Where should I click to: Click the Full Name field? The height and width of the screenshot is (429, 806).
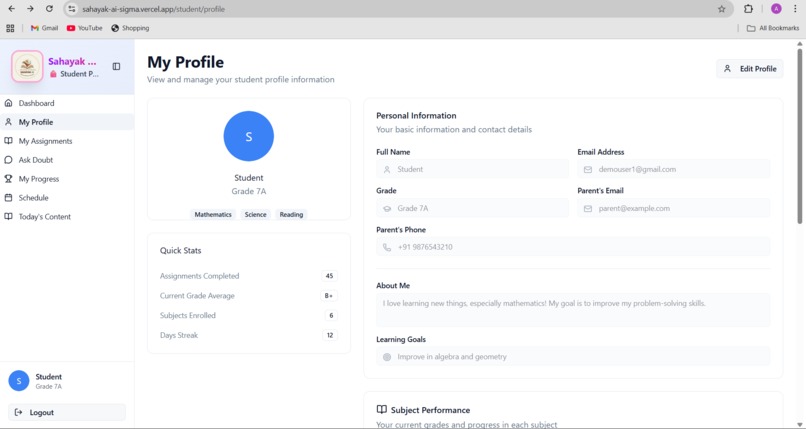pos(472,169)
